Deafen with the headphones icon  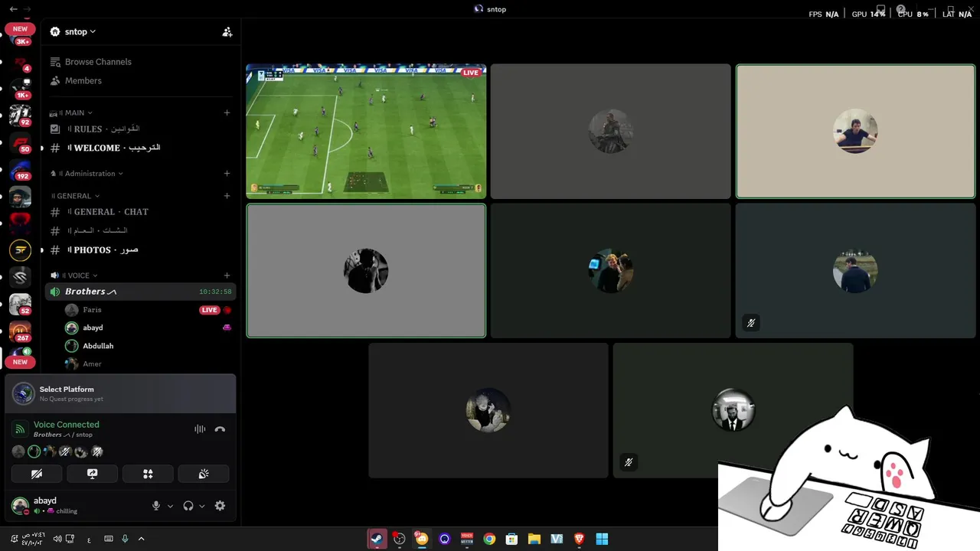tap(188, 506)
